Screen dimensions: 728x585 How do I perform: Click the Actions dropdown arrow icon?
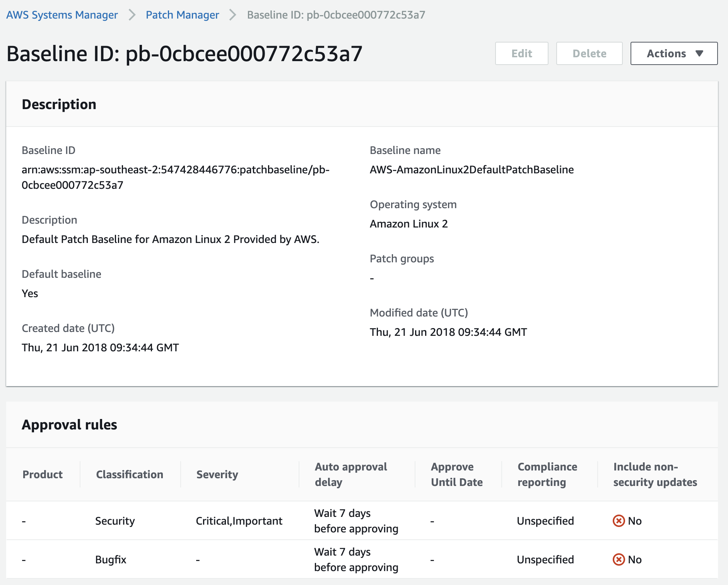tap(699, 53)
